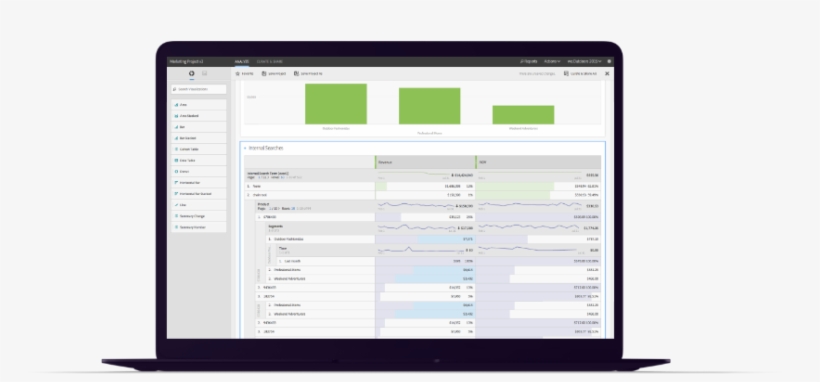This screenshot has width=820, height=382.
Task: Select the Revenue column header
Action: pos(425,162)
